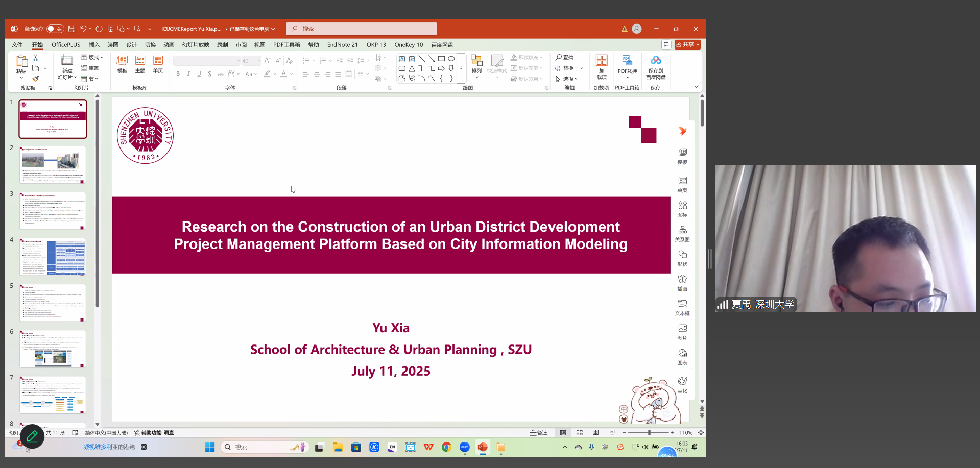The image size is (980, 468).
Task: Click the 辅助功能: 调查 accessibility status
Action: point(154,433)
